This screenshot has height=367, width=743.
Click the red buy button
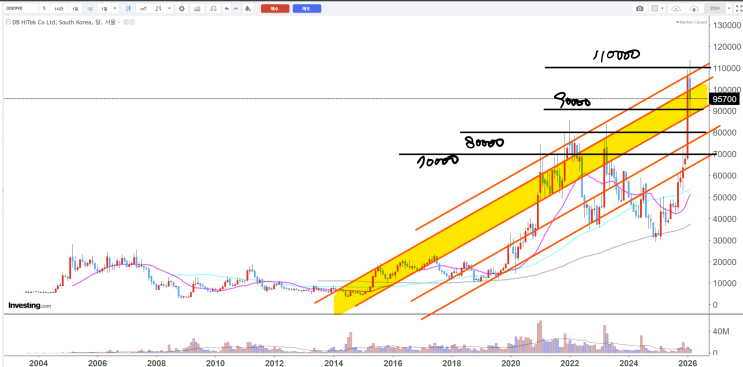point(275,9)
